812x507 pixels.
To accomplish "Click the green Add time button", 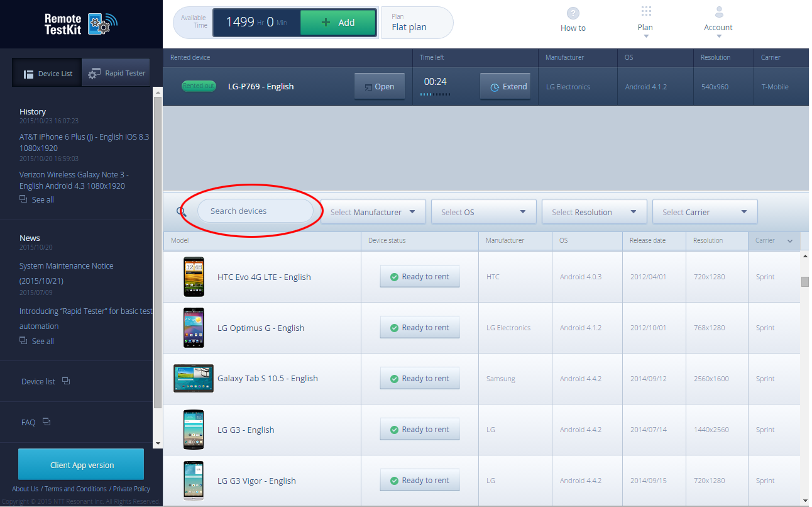I will (x=338, y=23).
